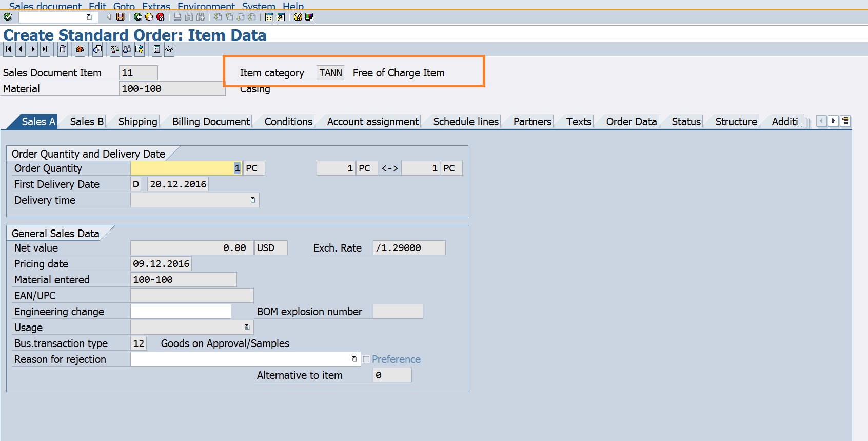868x441 pixels.
Task: Click the First Delivery Date field
Action: point(178,184)
